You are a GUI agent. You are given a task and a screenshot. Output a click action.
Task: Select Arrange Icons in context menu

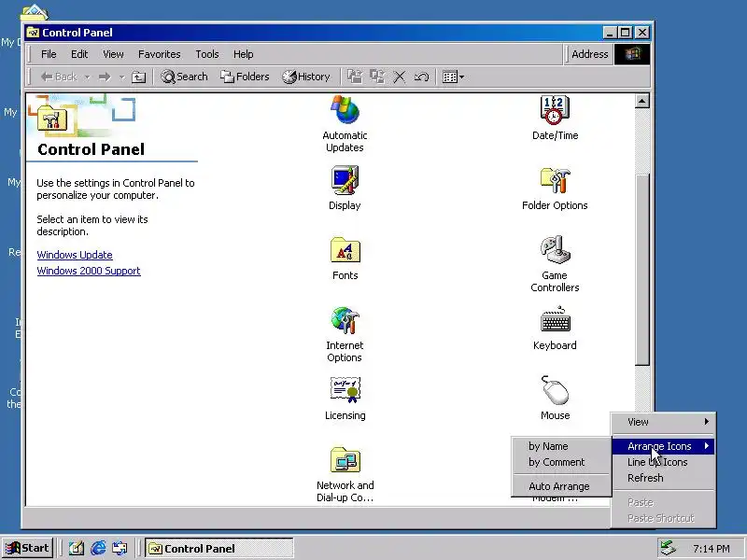(663, 446)
